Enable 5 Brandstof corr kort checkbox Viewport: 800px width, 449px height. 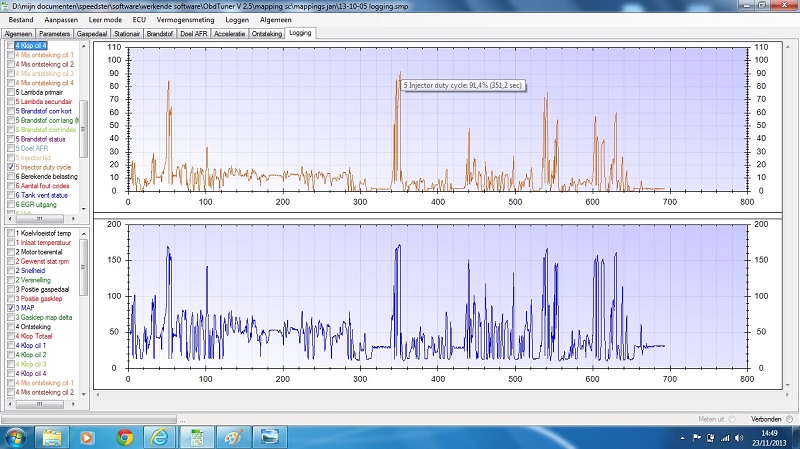pos(11,111)
